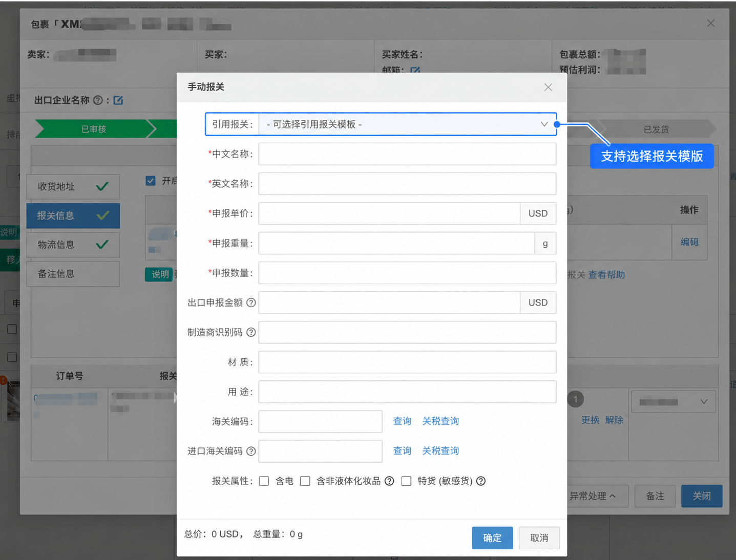Focus the 申报重量 input field

coord(396,243)
